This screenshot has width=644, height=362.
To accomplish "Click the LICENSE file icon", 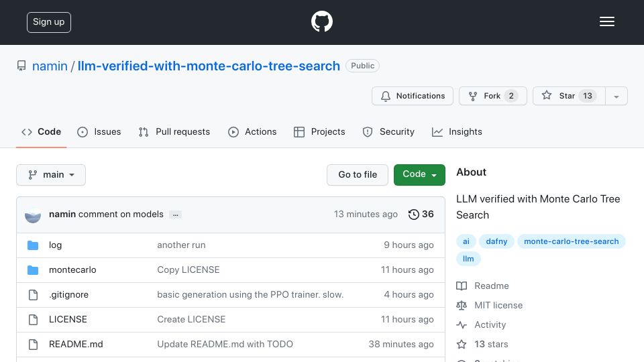I will [33, 319].
